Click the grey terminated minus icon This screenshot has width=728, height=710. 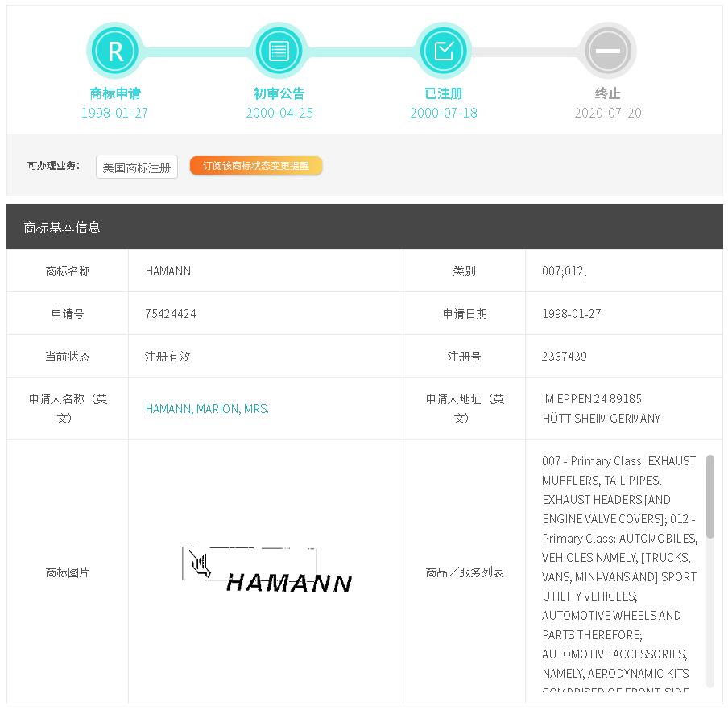click(607, 52)
